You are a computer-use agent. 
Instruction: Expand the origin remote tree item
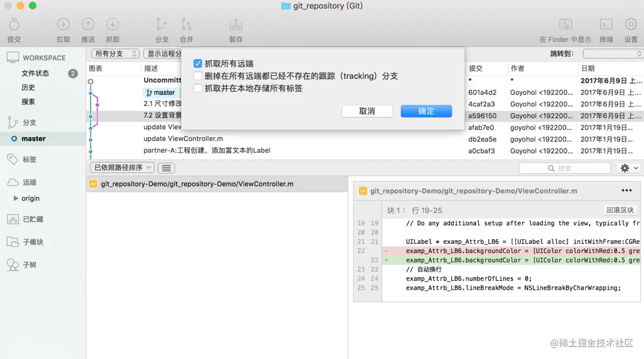click(16, 198)
